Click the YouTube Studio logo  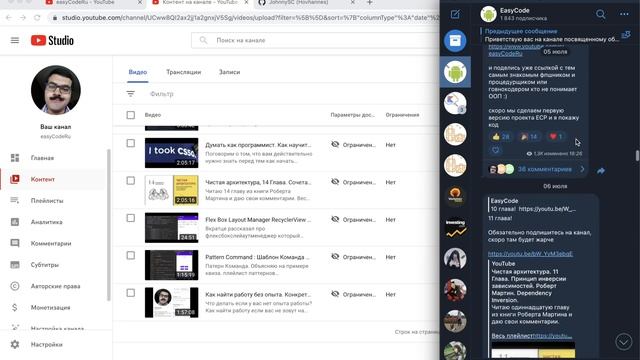pyautogui.click(x=52, y=40)
